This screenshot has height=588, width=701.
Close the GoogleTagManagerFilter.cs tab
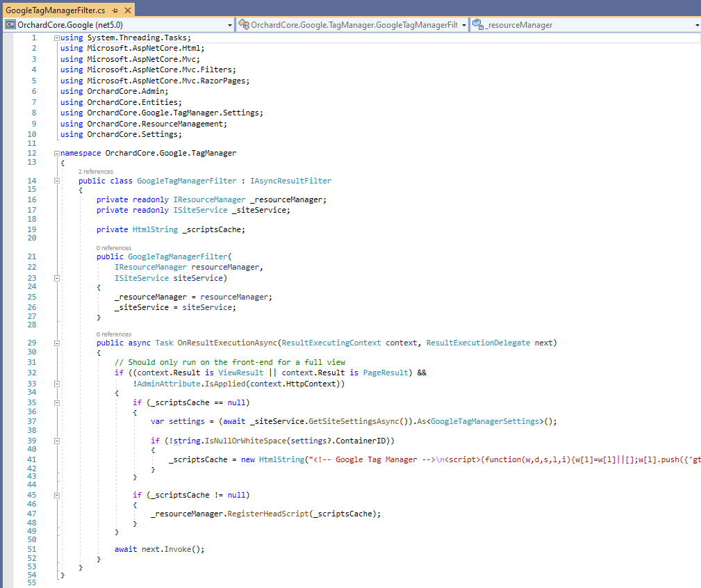(x=128, y=10)
